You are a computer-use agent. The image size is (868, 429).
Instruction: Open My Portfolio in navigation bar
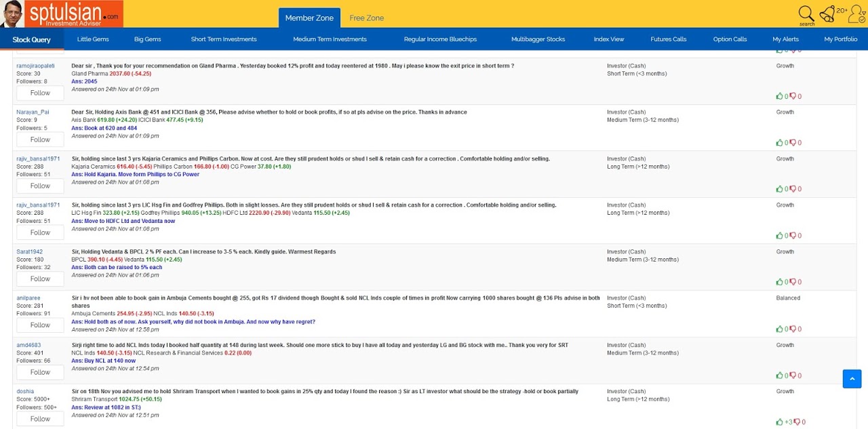pos(840,39)
